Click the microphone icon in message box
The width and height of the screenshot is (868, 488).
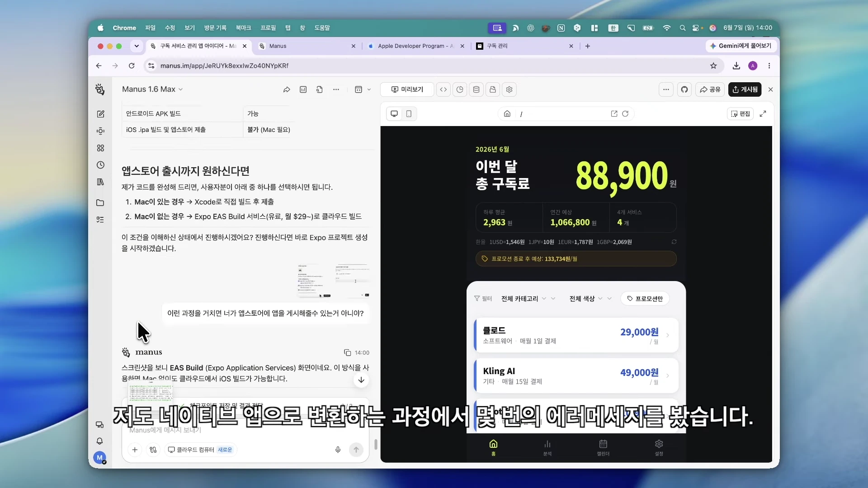pos(338,450)
